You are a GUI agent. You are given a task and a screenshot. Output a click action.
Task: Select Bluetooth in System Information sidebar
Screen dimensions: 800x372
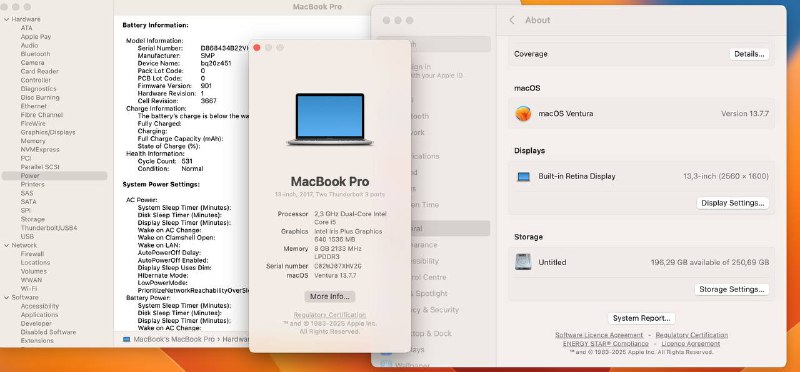[35, 54]
